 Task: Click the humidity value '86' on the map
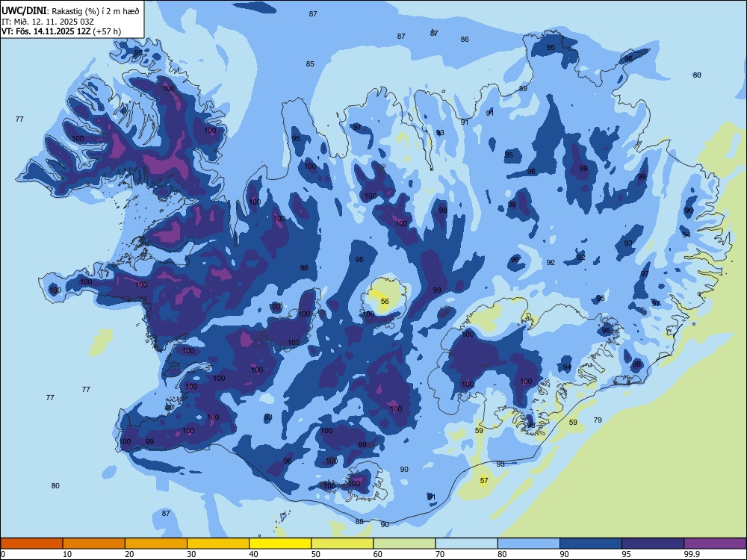465,39
